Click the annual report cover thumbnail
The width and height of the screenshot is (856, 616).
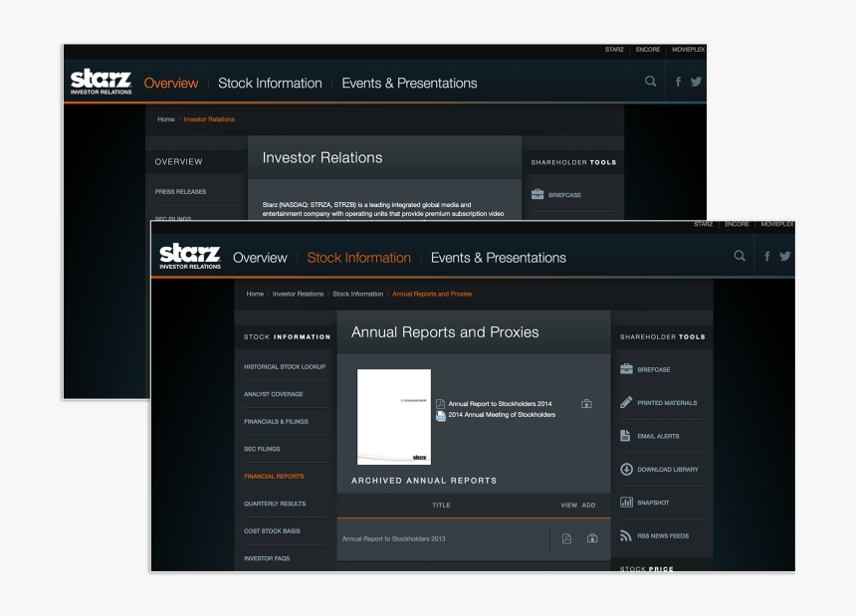pyautogui.click(x=394, y=416)
